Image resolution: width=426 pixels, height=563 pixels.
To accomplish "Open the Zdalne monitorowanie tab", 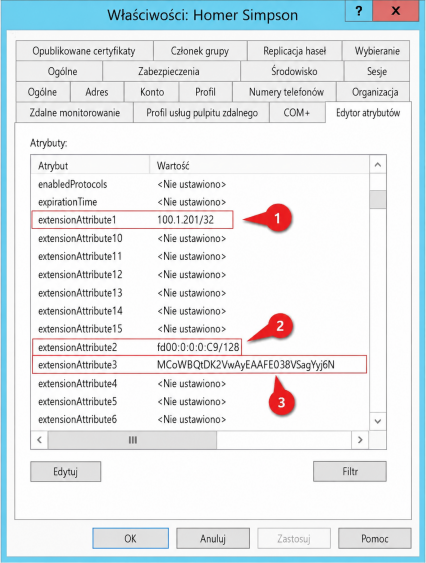I will [x=75, y=113].
